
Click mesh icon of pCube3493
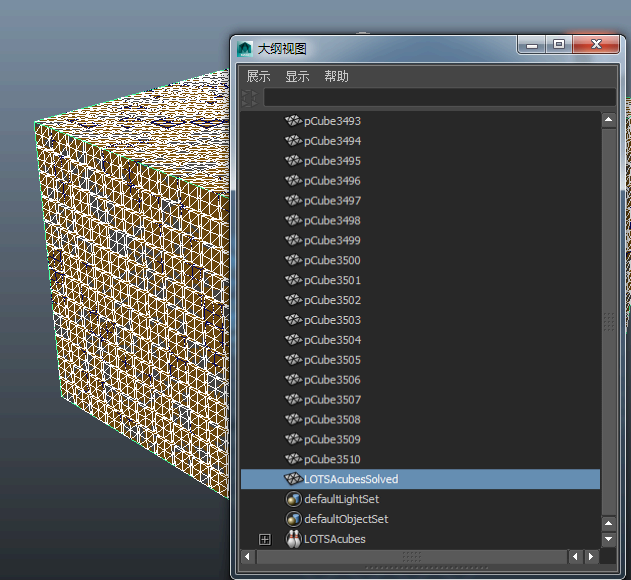point(293,120)
